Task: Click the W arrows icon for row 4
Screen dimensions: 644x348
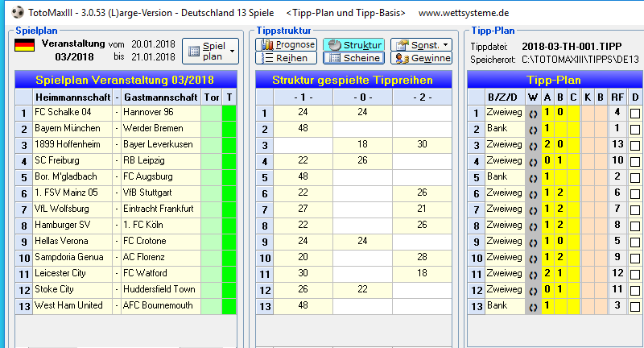Action: pyautogui.click(x=533, y=161)
